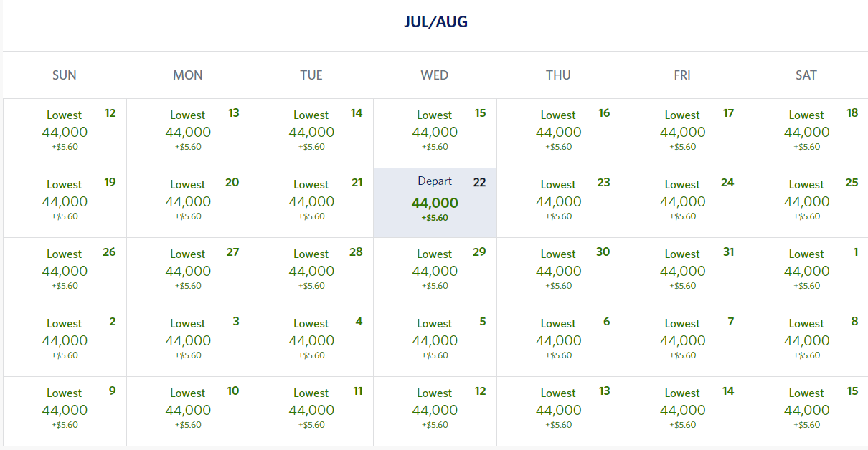This screenshot has width=868, height=450.
Task: Click the August 15 calendar cell
Action: point(806,411)
